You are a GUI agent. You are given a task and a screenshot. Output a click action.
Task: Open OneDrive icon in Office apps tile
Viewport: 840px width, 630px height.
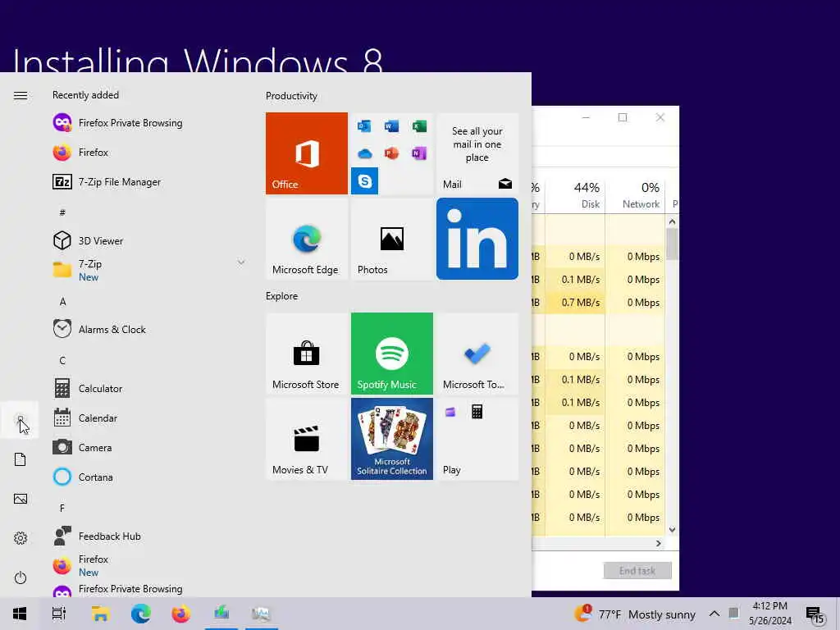pos(365,153)
